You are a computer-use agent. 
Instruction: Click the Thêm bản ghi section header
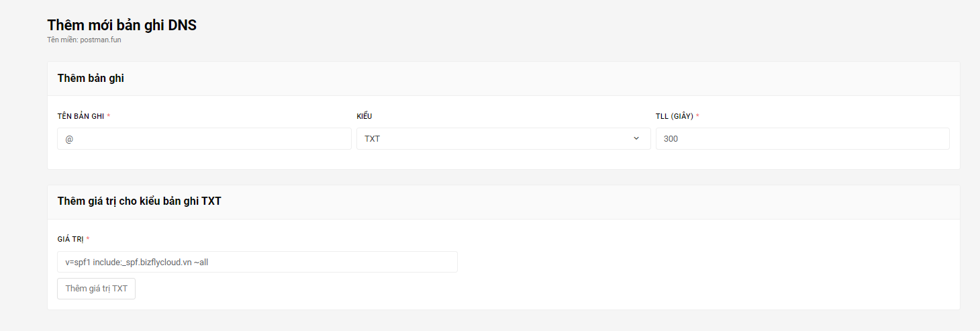click(x=91, y=79)
